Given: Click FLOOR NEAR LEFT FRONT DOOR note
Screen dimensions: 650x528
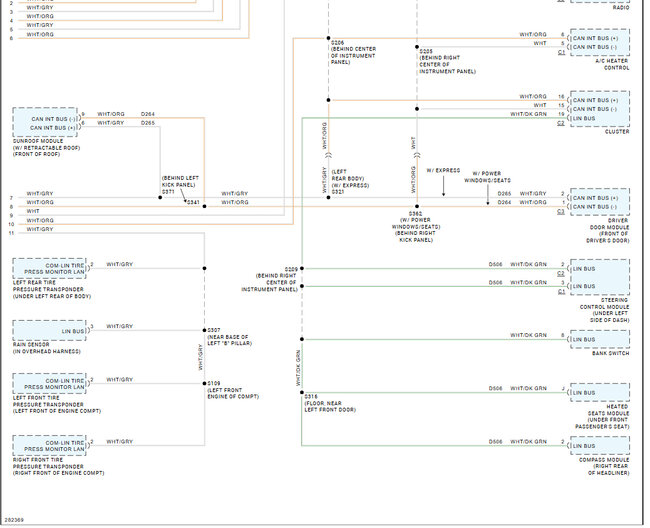Looking at the screenshot, I should pyautogui.click(x=330, y=407).
